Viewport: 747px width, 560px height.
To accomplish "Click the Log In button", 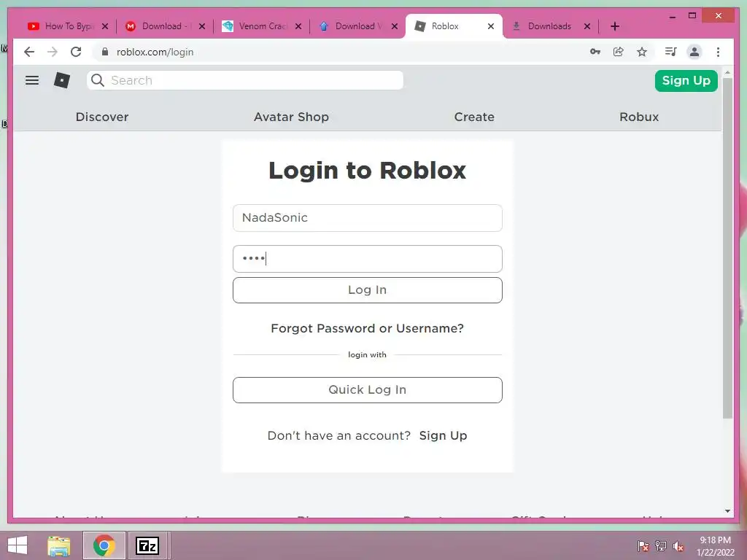I will (x=368, y=290).
